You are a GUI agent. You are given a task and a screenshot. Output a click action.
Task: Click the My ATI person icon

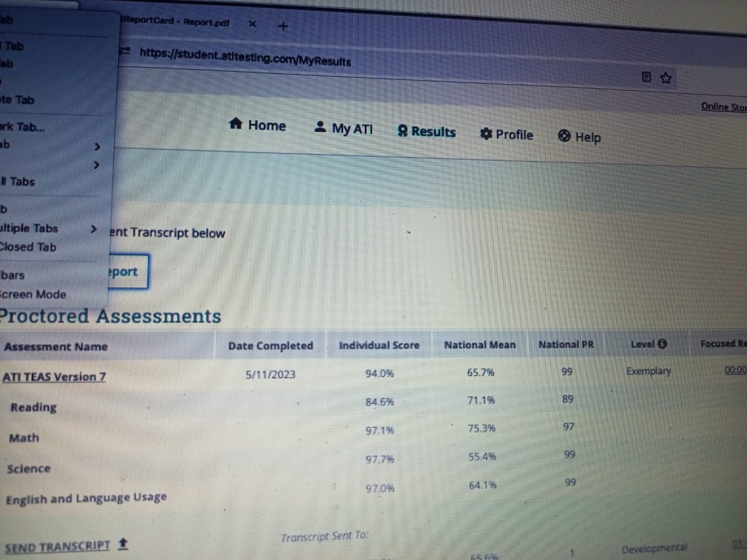320,127
